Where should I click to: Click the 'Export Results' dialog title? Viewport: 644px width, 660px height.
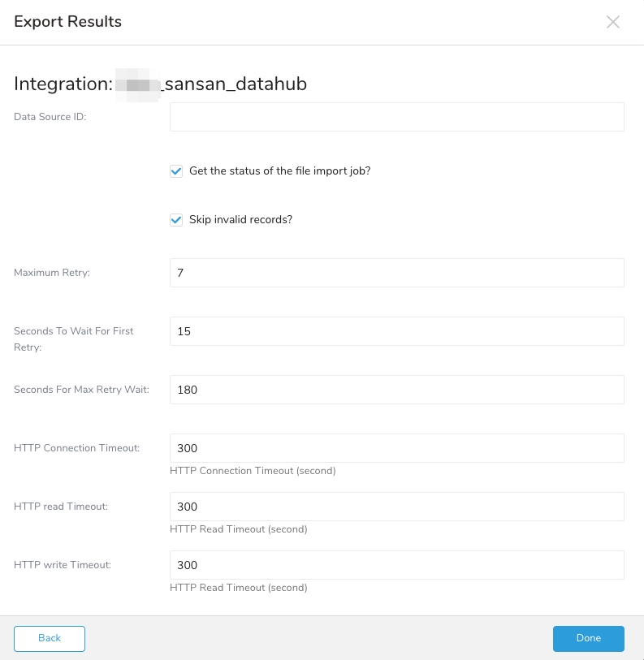[x=68, y=22]
